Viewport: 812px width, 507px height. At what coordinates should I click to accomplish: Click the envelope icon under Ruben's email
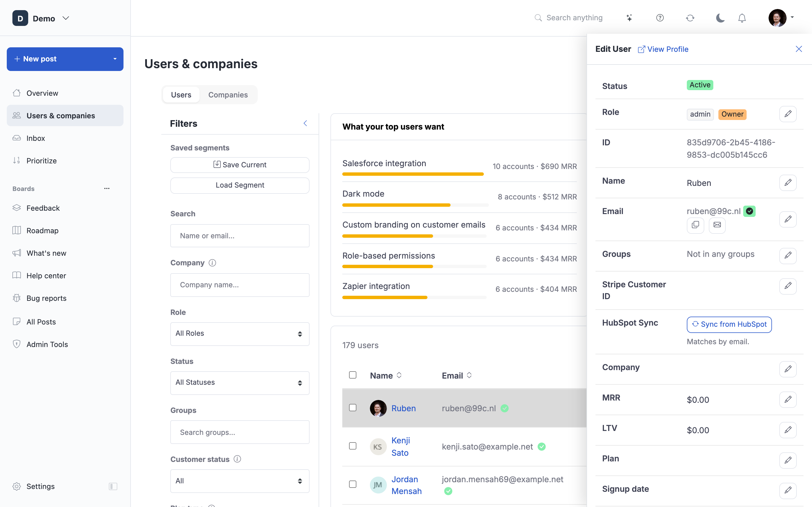tap(717, 225)
